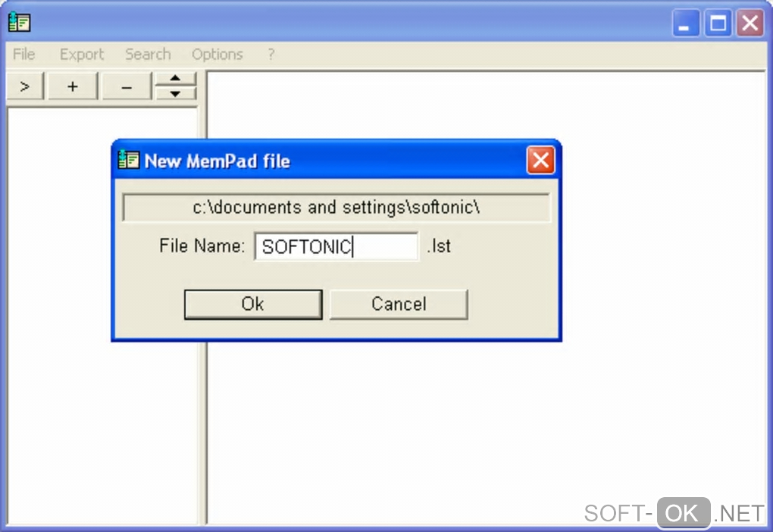Click the MemPad icon in the main title bar
This screenshot has width=773, height=532.
(19, 22)
